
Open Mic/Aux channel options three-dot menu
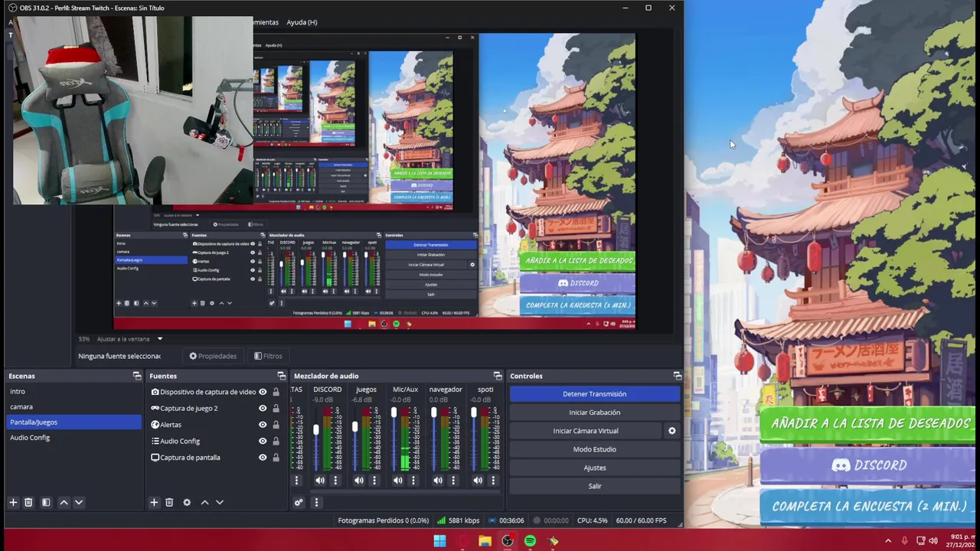tap(413, 481)
